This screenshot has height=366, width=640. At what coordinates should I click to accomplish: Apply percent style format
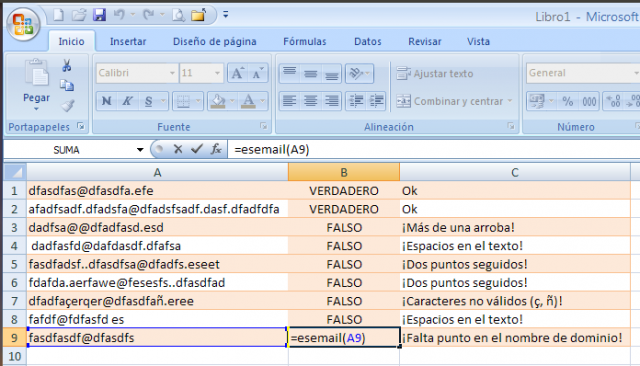click(x=568, y=101)
